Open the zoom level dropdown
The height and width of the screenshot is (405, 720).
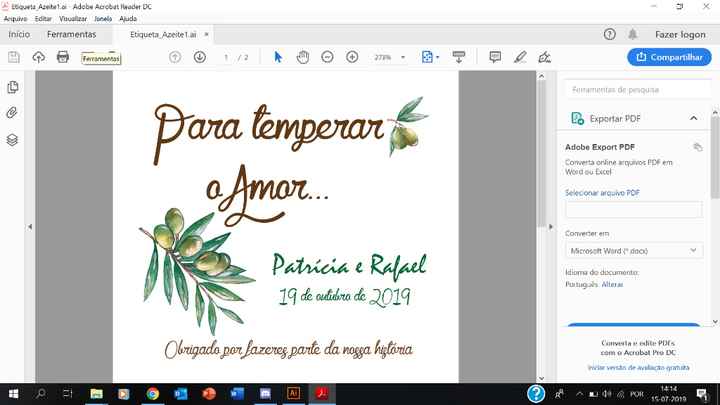pos(389,57)
